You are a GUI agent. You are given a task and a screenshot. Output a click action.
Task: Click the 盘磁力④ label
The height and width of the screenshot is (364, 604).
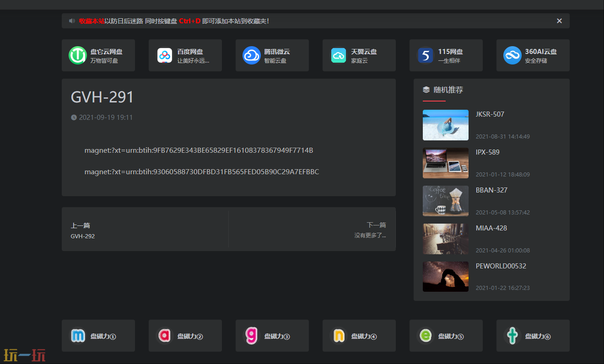pyautogui.click(x=364, y=336)
